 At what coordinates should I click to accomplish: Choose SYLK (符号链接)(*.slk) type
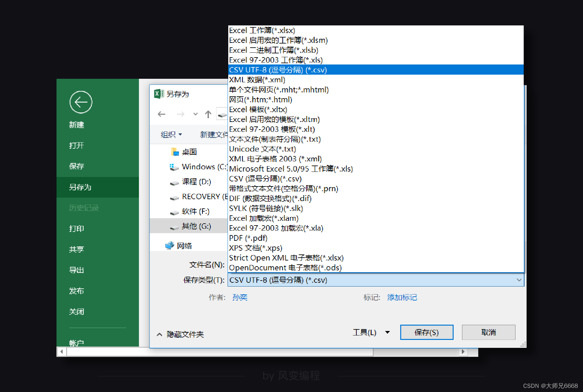[376, 208]
